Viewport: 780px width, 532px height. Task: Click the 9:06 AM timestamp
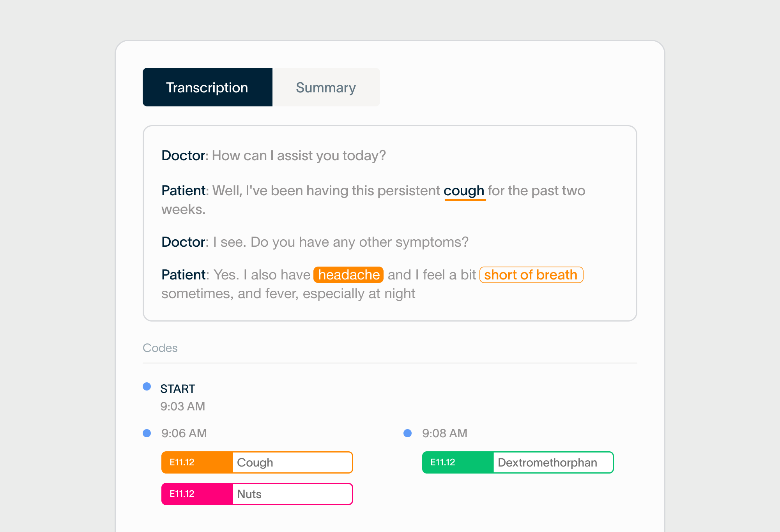184,433
